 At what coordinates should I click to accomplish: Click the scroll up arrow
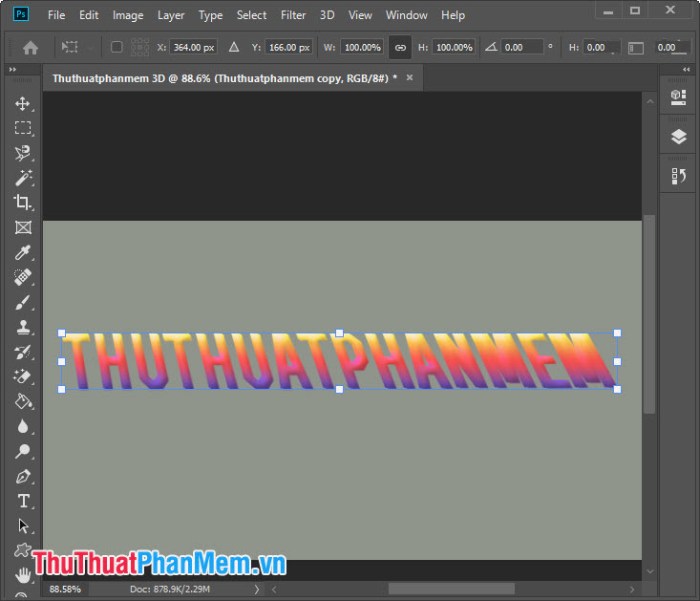tap(650, 102)
